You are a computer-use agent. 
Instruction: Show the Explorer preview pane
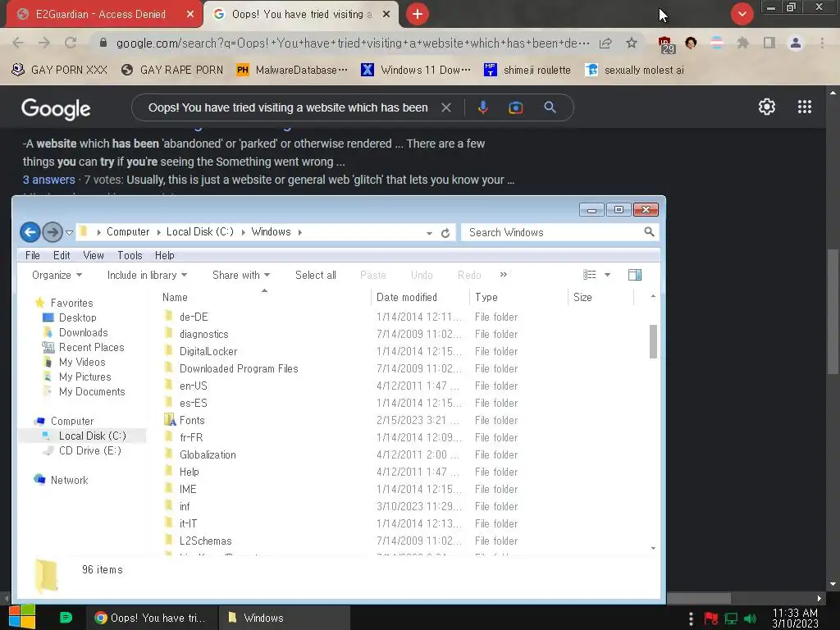coord(635,275)
